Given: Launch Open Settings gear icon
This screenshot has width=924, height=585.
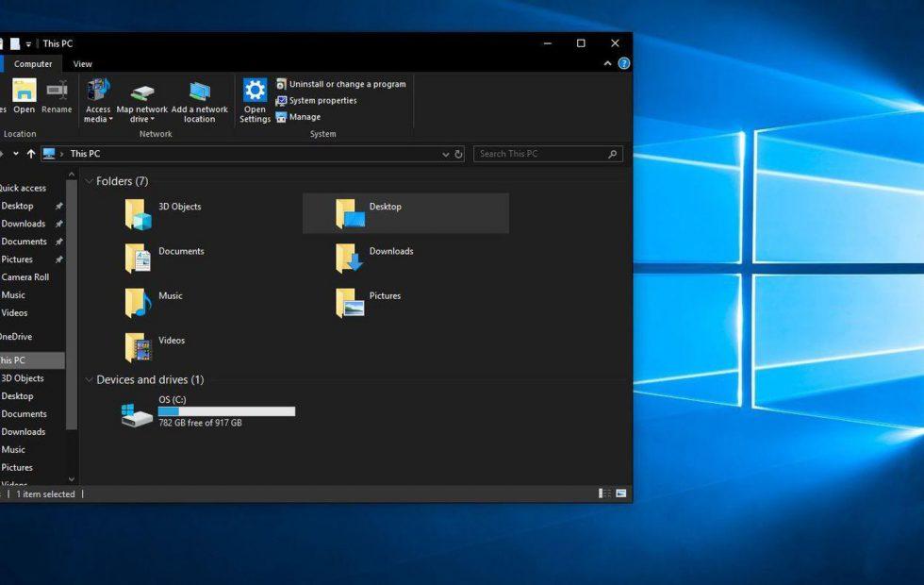Looking at the screenshot, I should [x=255, y=91].
